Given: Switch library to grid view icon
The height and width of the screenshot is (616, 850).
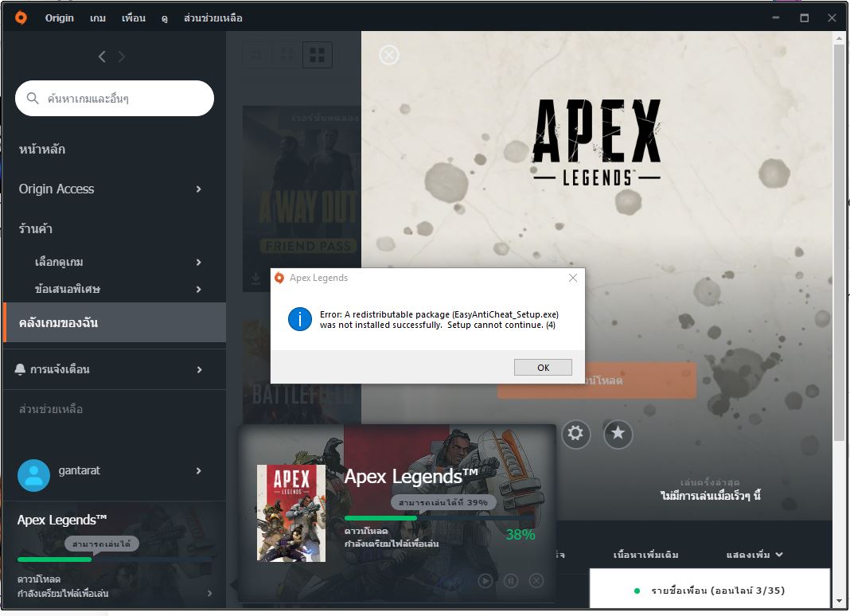Looking at the screenshot, I should [317, 55].
